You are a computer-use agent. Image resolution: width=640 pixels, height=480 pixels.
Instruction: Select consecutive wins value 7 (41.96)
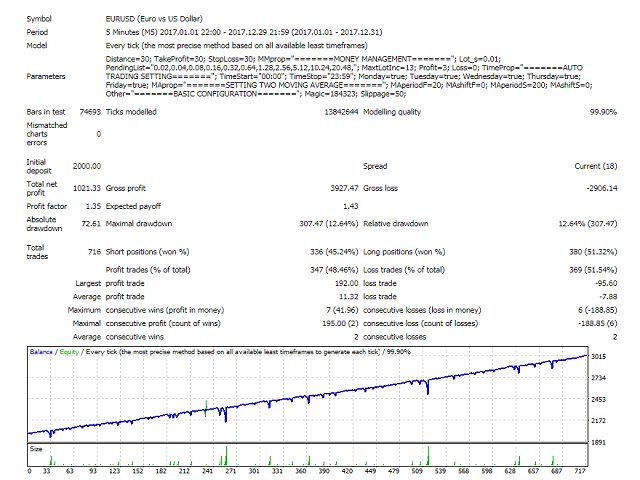[342, 310]
